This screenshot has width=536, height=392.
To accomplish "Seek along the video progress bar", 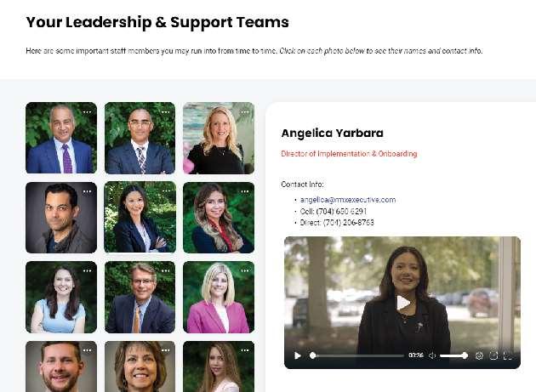I will (356, 355).
